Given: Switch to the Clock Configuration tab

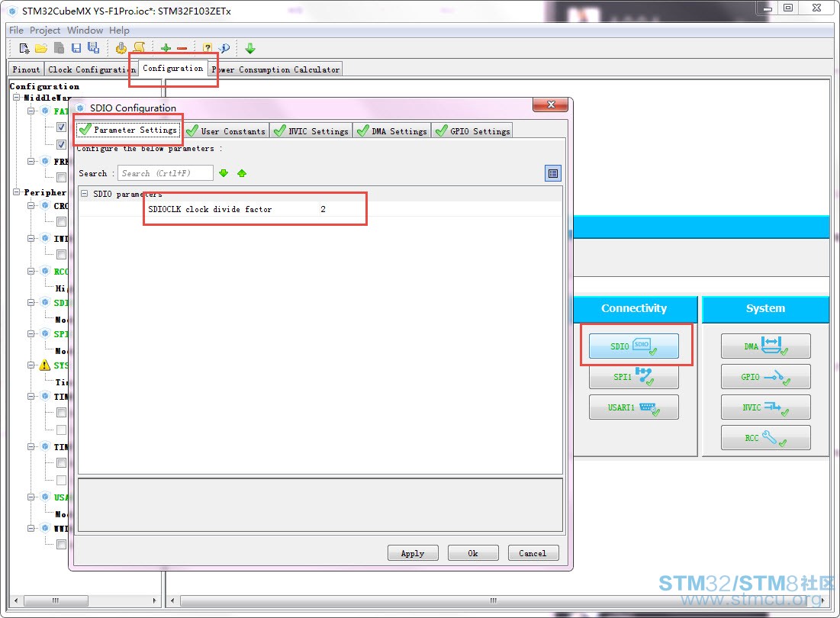Looking at the screenshot, I should coord(91,69).
